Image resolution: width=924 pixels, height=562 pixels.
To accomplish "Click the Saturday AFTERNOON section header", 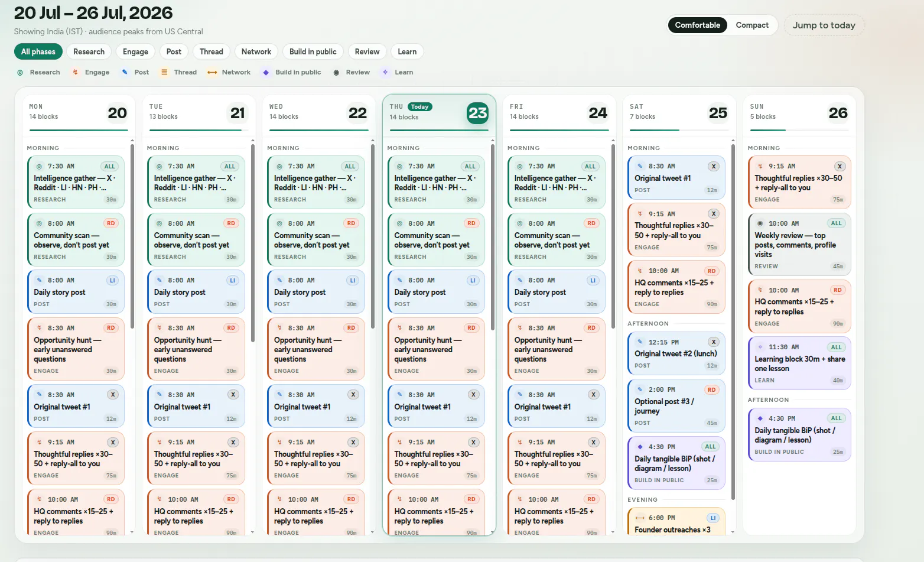I will [x=648, y=324].
